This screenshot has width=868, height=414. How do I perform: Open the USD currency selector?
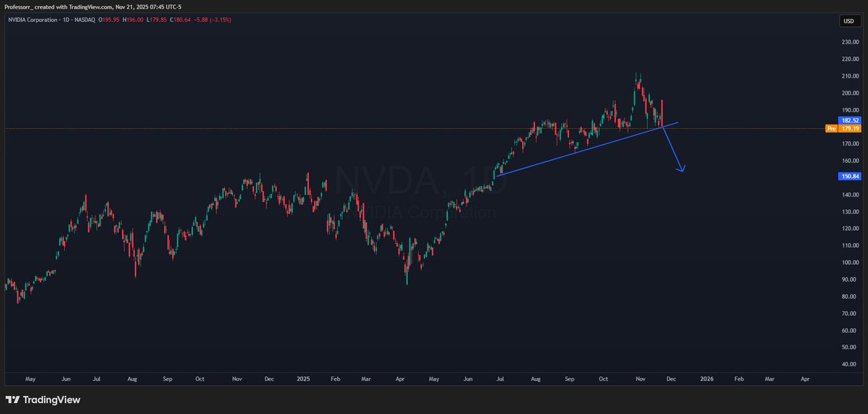click(x=849, y=21)
